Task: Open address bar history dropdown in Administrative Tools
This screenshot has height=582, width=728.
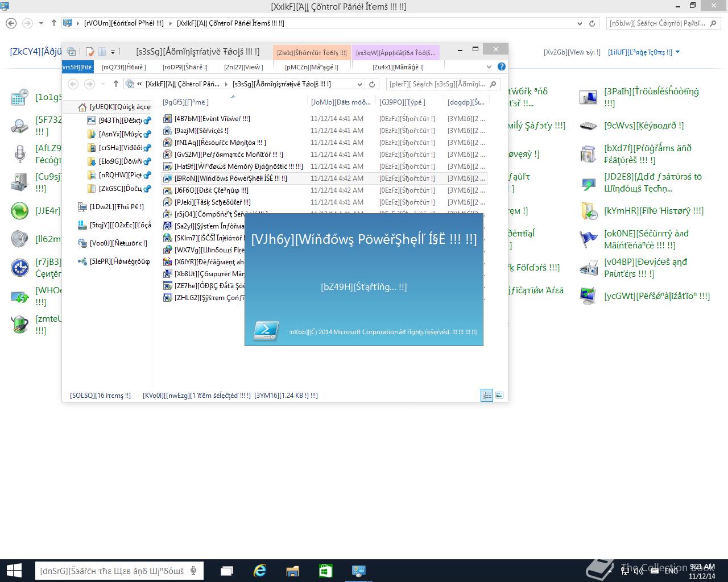Action: 359,84
